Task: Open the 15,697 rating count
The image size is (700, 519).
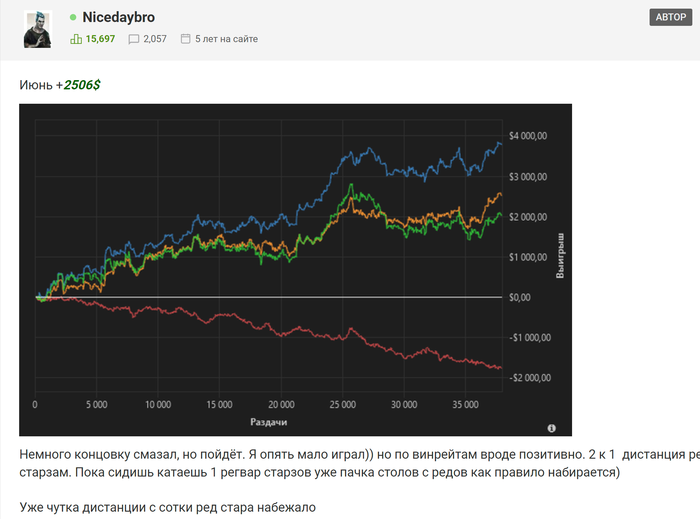Action: point(100,39)
